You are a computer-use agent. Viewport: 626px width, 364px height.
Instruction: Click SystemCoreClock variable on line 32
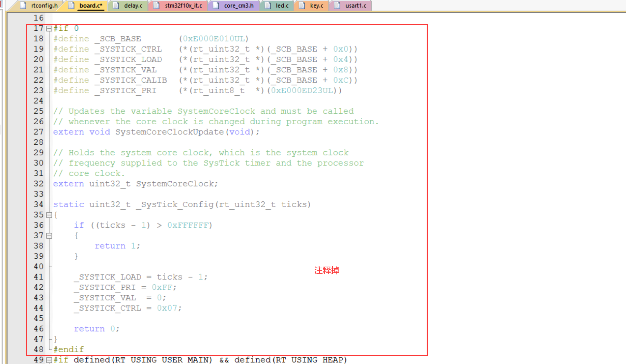(175, 184)
